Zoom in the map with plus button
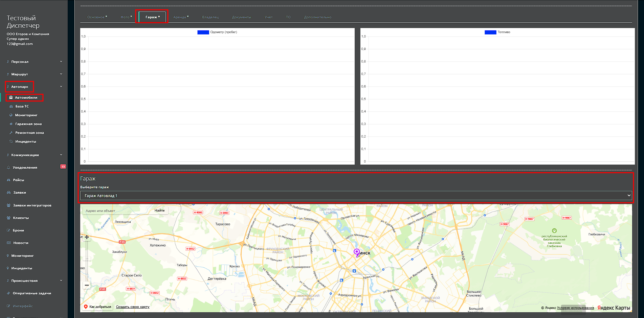Screen dimensions: 644x318 click(87, 237)
